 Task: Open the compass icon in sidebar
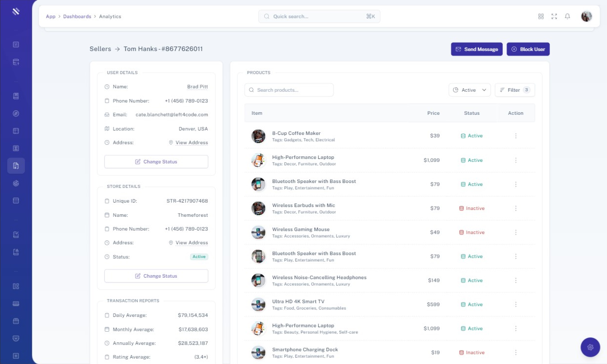click(16, 114)
